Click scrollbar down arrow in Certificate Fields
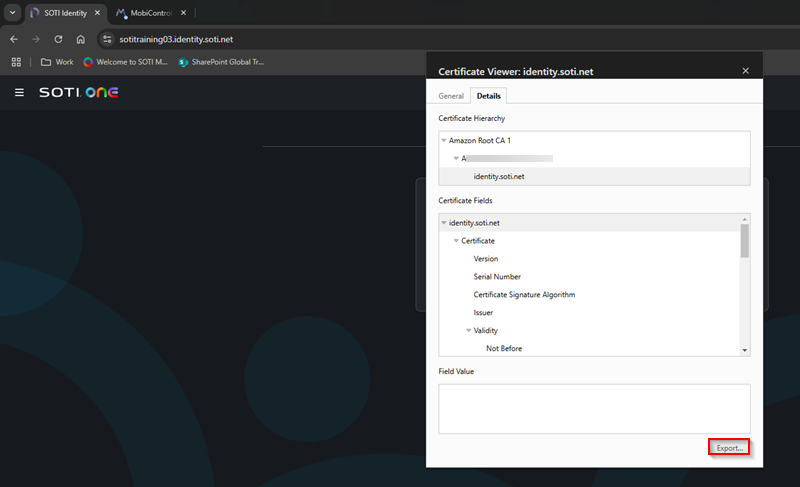This screenshot has height=487, width=800. (745, 350)
